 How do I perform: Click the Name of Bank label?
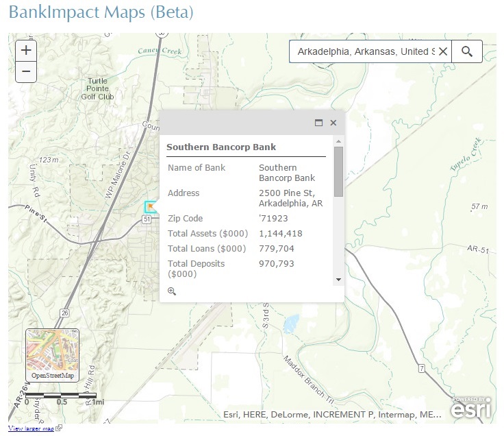pos(197,168)
